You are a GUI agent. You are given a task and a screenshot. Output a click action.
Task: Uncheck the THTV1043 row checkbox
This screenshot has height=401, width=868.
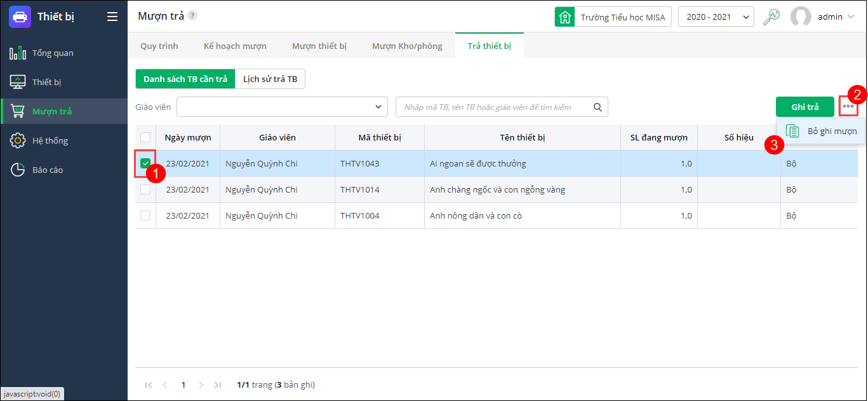click(145, 163)
